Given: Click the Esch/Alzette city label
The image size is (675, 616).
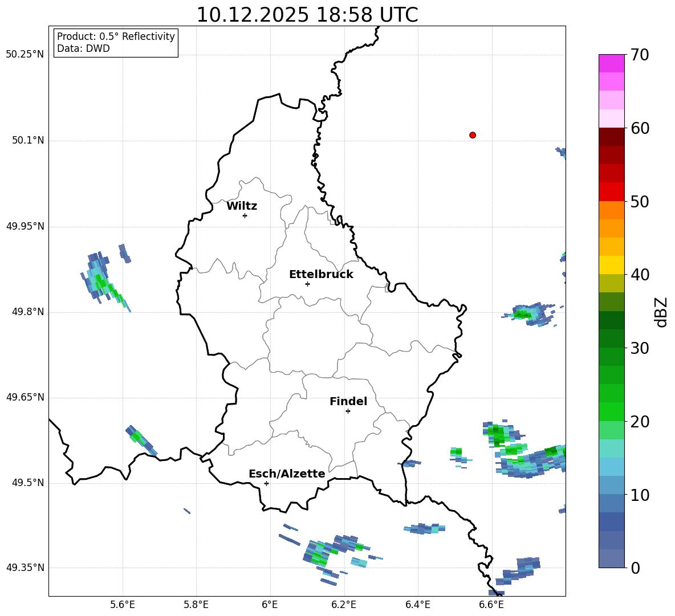Looking at the screenshot, I should (287, 474).
